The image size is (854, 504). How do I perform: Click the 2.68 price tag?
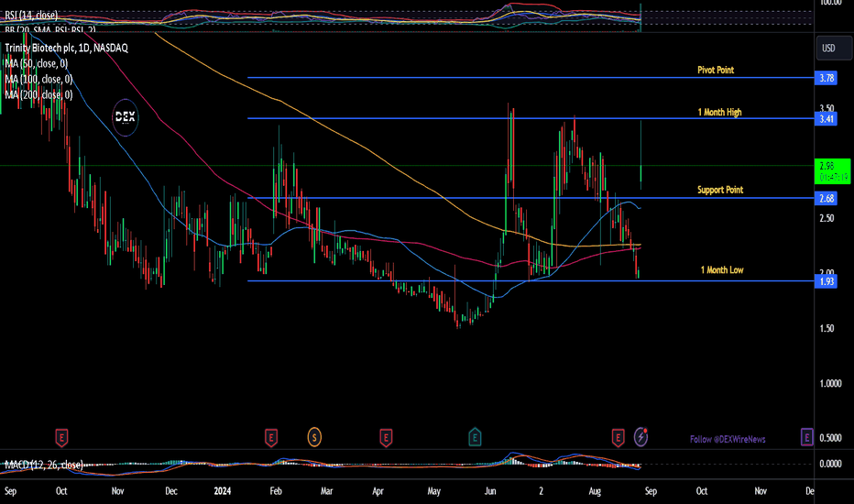(x=827, y=198)
